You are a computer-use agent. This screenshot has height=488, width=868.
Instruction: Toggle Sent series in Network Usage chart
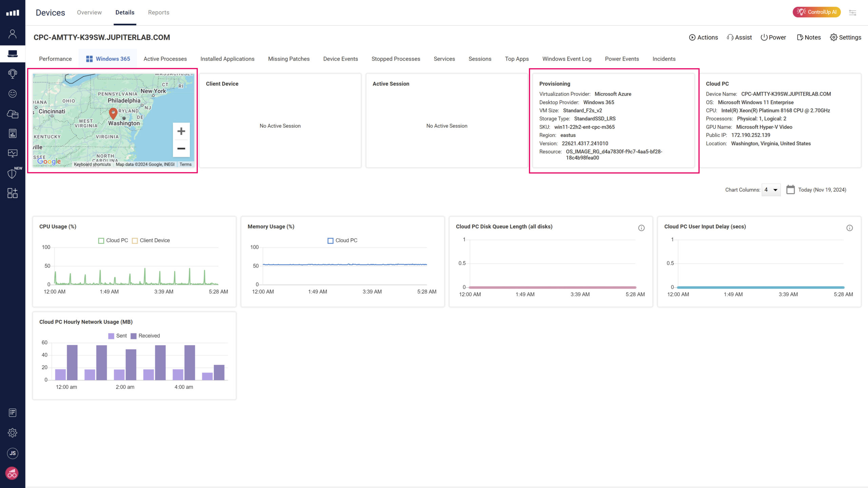pos(117,335)
